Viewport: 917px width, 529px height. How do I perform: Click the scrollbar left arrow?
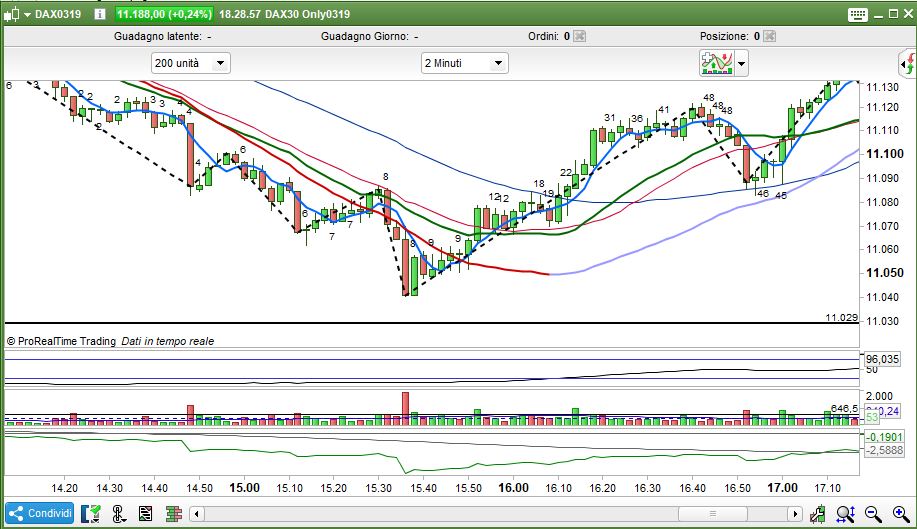tap(197, 514)
